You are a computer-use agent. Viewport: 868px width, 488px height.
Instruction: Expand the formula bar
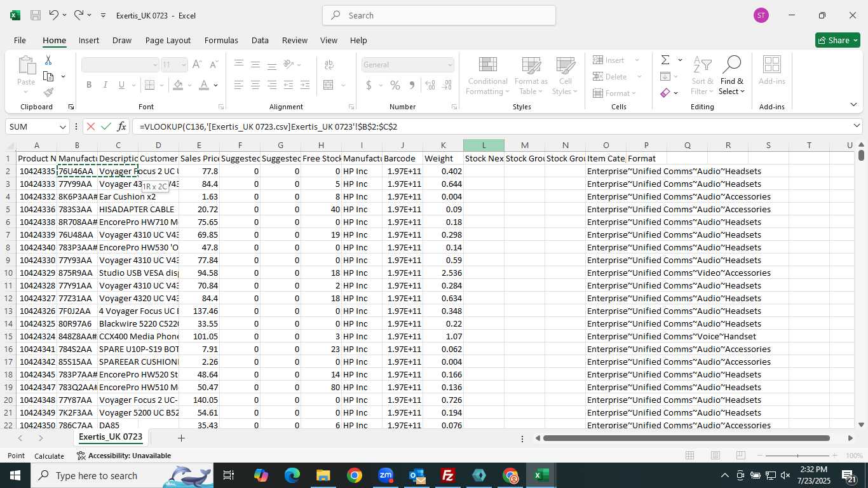click(x=857, y=126)
